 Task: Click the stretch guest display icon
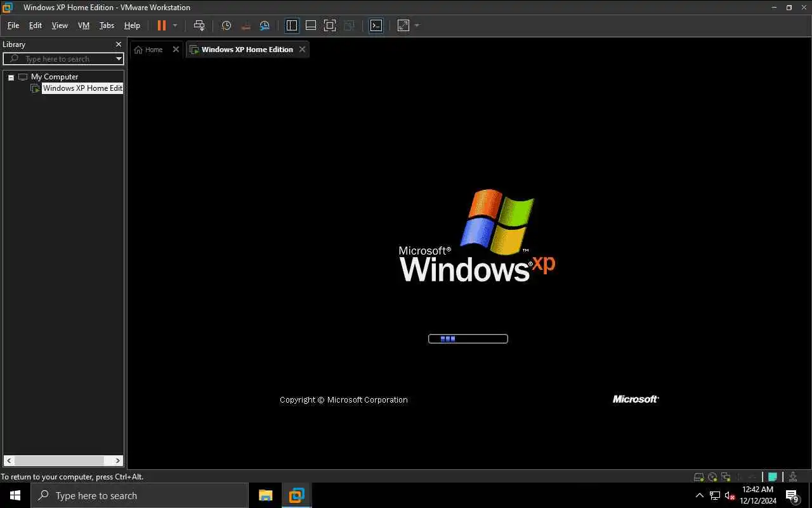pos(403,25)
